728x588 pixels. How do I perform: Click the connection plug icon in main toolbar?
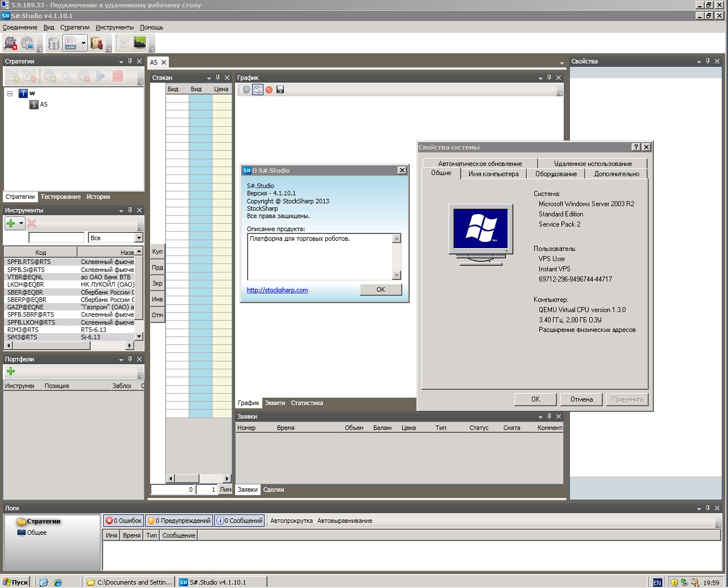tap(10, 43)
